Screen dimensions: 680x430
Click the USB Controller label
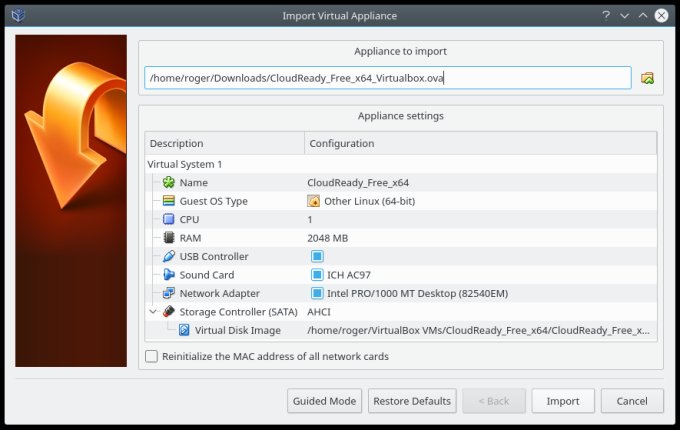point(214,256)
